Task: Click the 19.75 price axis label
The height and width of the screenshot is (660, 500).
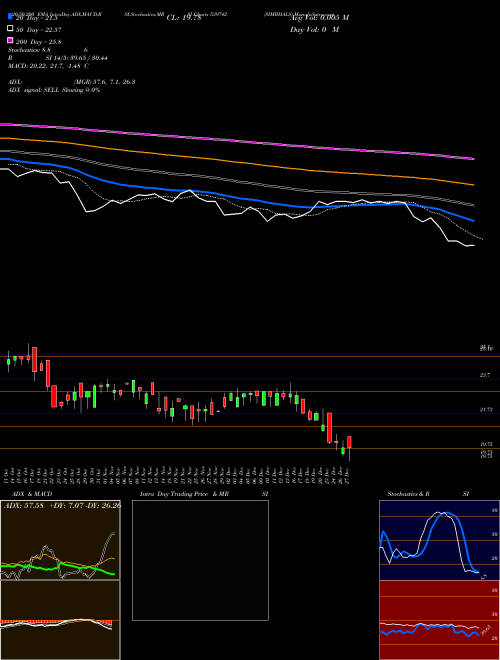Action: [x=486, y=444]
